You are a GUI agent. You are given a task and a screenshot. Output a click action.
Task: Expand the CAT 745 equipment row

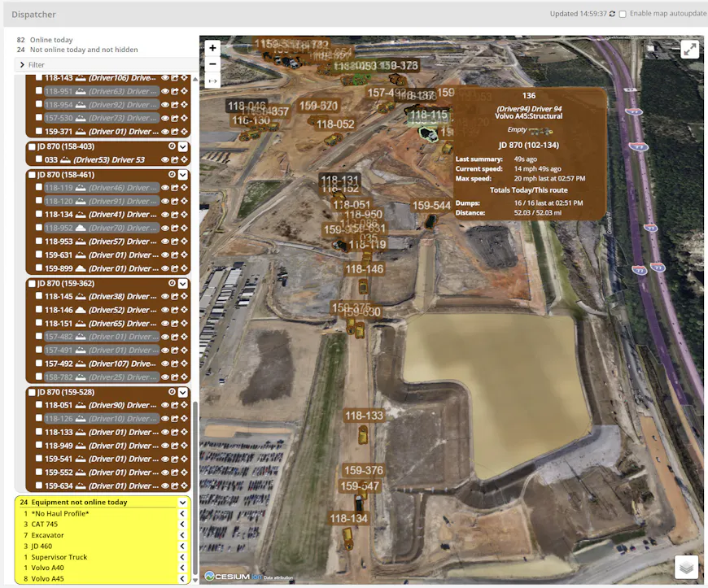[x=182, y=525]
